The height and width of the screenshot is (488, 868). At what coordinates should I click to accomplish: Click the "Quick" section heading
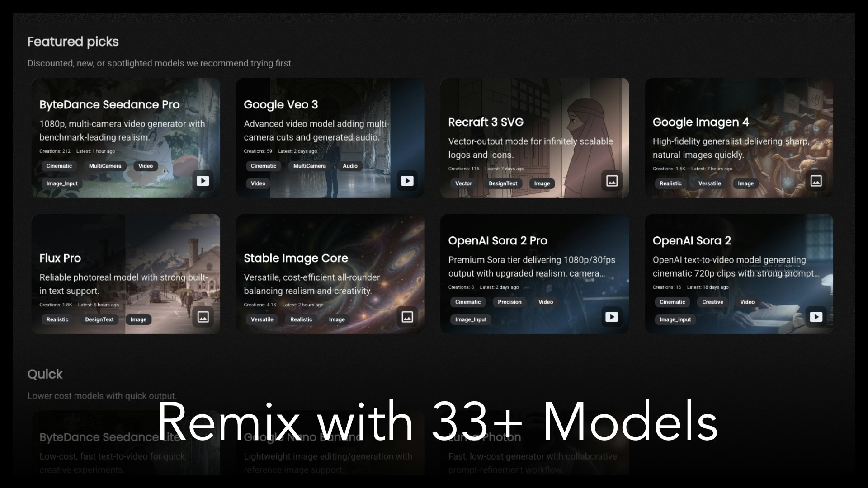click(45, 374)
